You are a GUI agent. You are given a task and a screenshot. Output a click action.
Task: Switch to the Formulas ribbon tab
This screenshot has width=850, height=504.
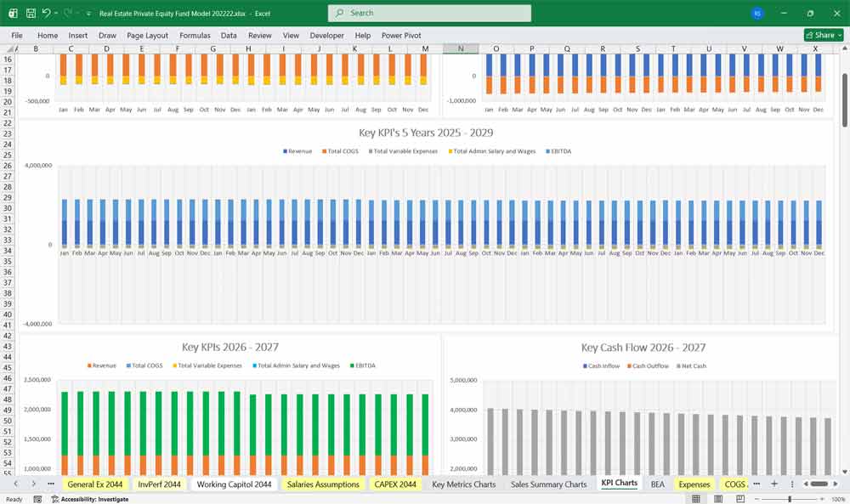(195, 36)
